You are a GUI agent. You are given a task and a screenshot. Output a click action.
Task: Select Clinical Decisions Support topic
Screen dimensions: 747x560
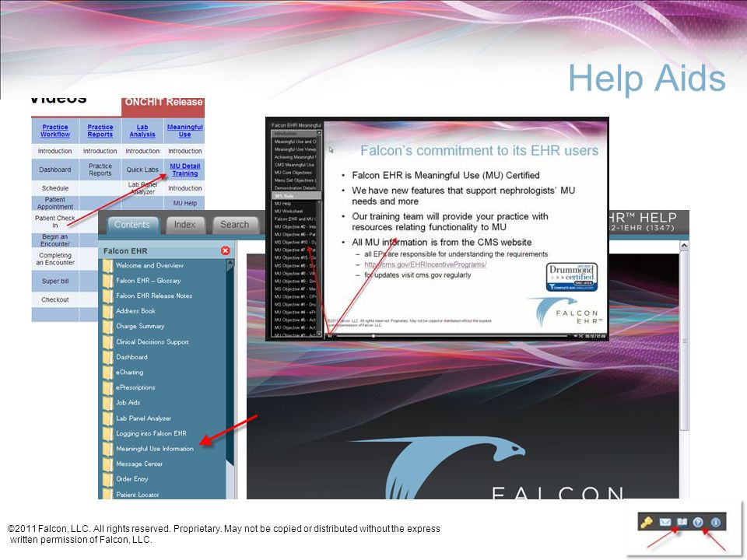[x=153, y=341]
